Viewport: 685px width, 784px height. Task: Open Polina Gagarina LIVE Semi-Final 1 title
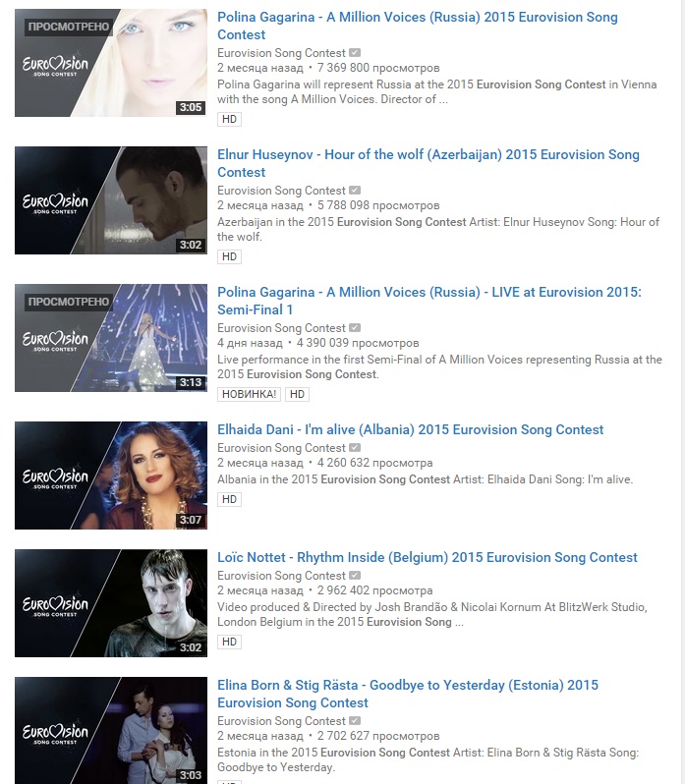click(429, 301)
